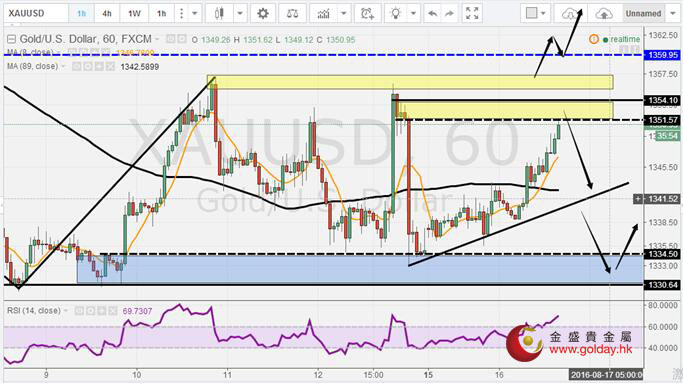Add an alert with the alarm clock icon
683x385 pixels.
(x=367, y=14)
